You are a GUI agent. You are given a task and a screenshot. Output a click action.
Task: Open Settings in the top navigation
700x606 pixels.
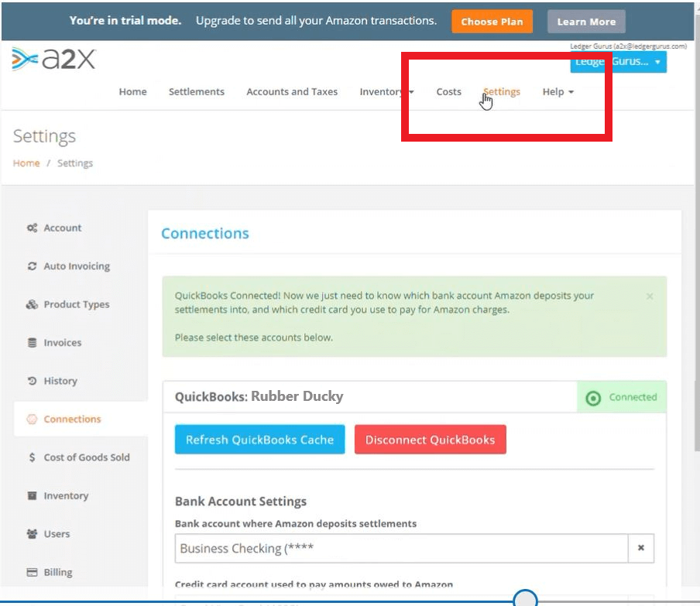[x=502, y=91]
